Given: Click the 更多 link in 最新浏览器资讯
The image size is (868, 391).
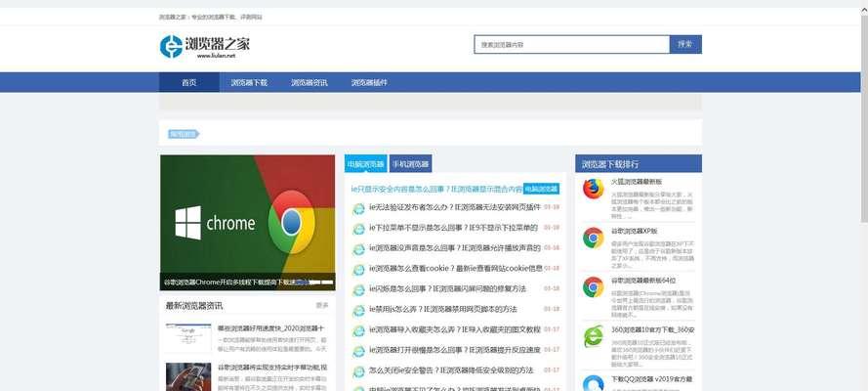Looking at the screenshot, I should pos(322,305).
